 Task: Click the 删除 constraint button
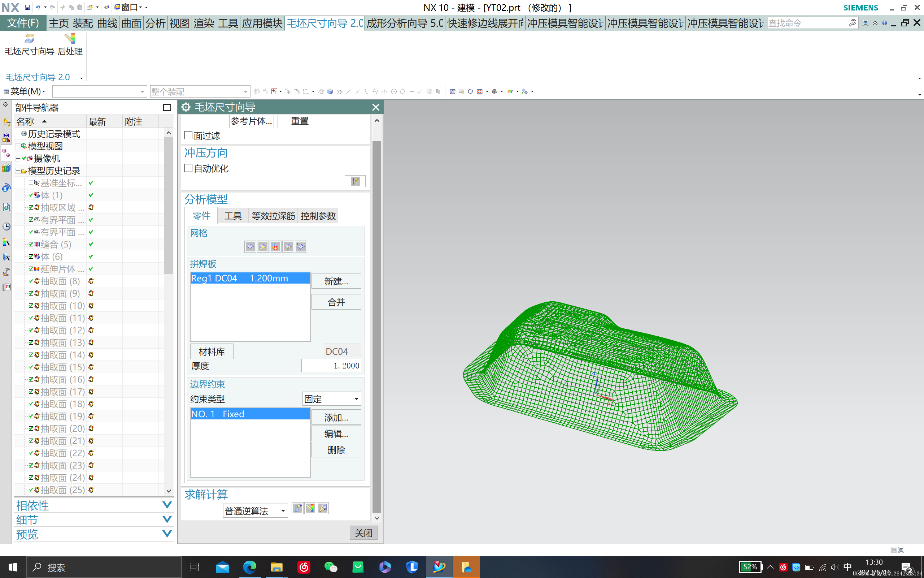[336, 449]
